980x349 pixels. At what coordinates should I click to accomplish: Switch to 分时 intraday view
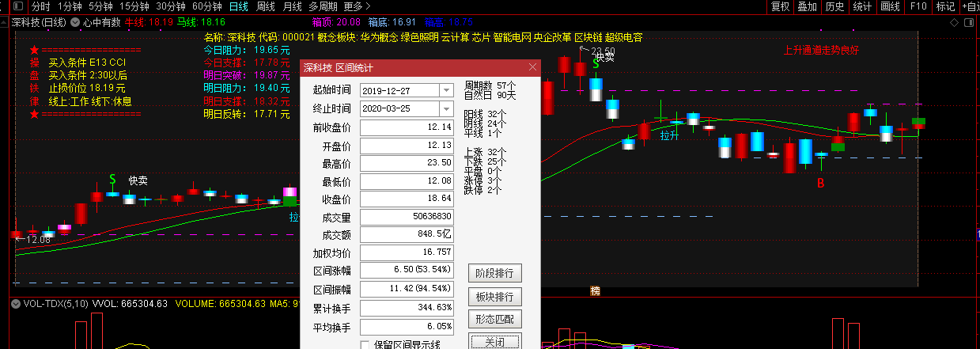tap(40, 6)
